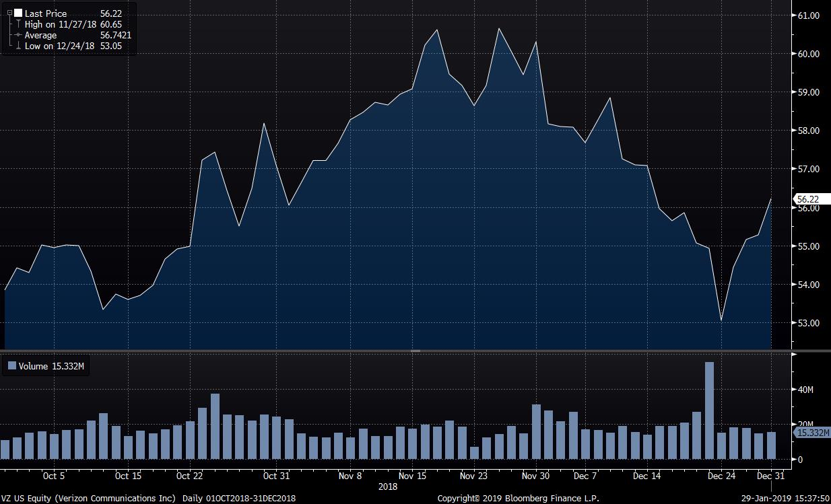
Task: Click 'High on 11/27/18' legend entry
Action: pos(59,24)
